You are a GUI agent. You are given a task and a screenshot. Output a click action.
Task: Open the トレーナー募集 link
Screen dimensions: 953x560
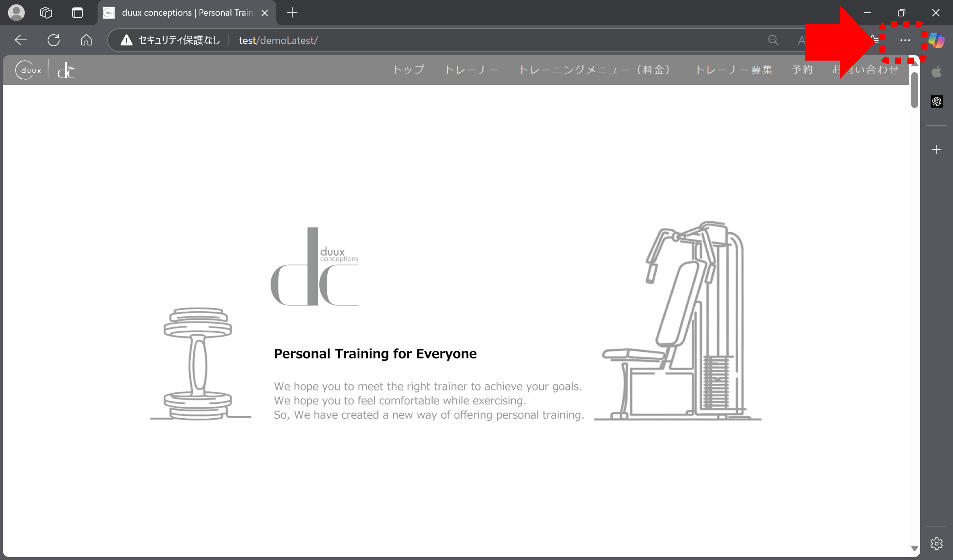click(x=734, y=69)
